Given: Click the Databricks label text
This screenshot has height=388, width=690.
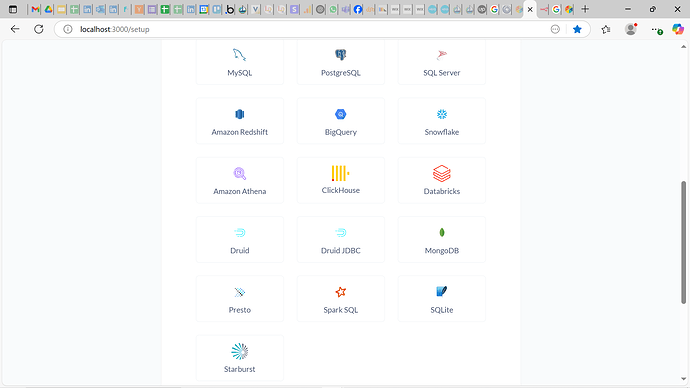Looking at the screenshot, I should click(442, 191).
